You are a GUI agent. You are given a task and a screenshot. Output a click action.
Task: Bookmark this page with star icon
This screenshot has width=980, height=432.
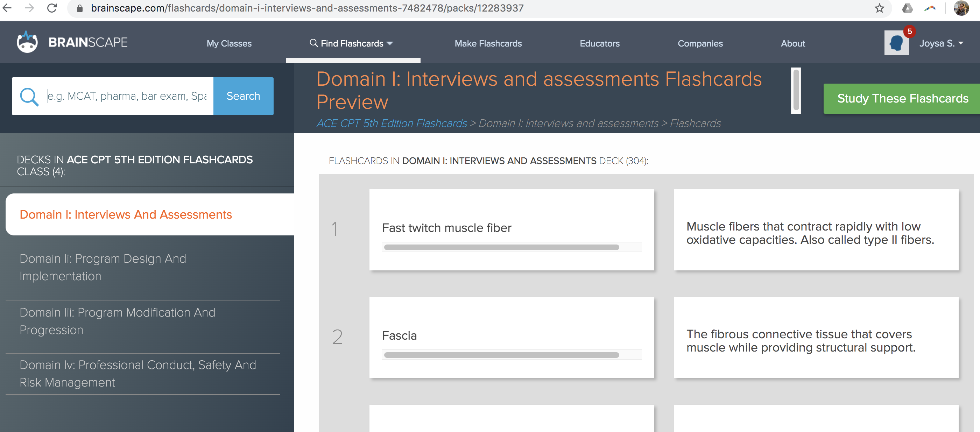tap(879, 8)
